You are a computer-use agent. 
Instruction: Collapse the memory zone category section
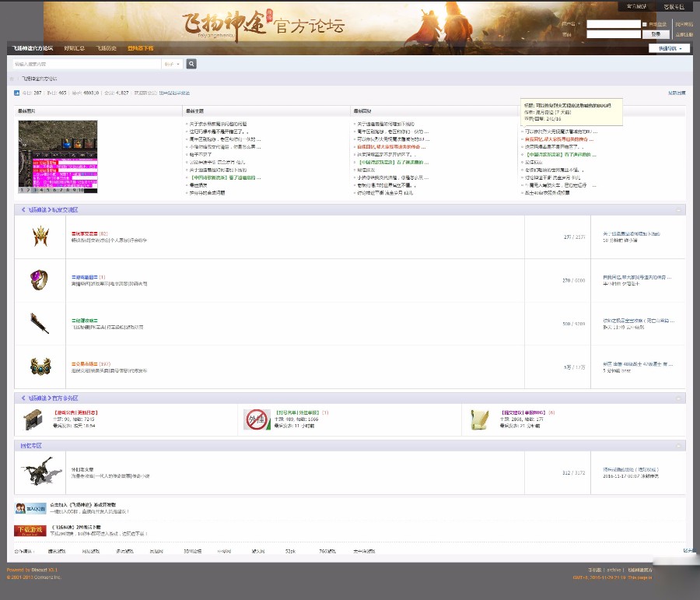[680, 446]
